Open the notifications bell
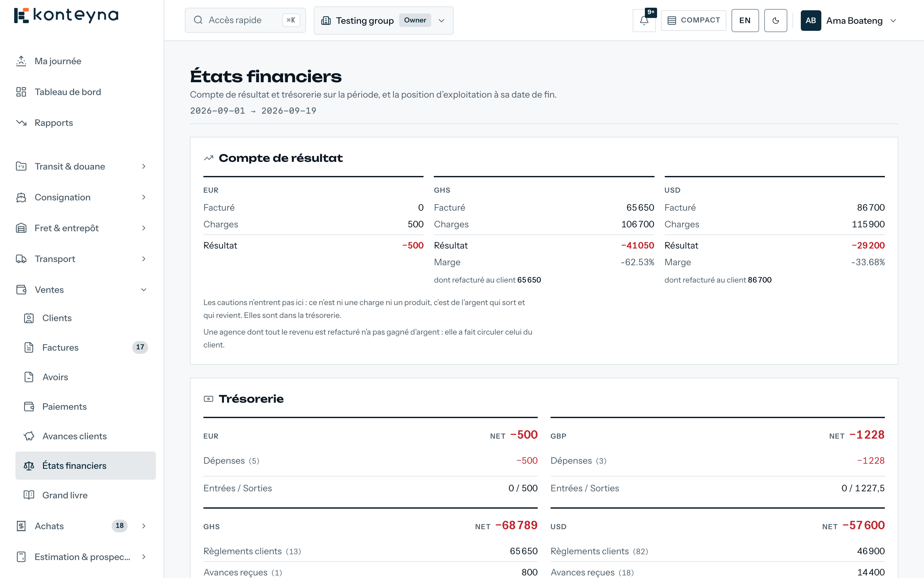Viewport: 924px width, 578px height. coord(644,21)
